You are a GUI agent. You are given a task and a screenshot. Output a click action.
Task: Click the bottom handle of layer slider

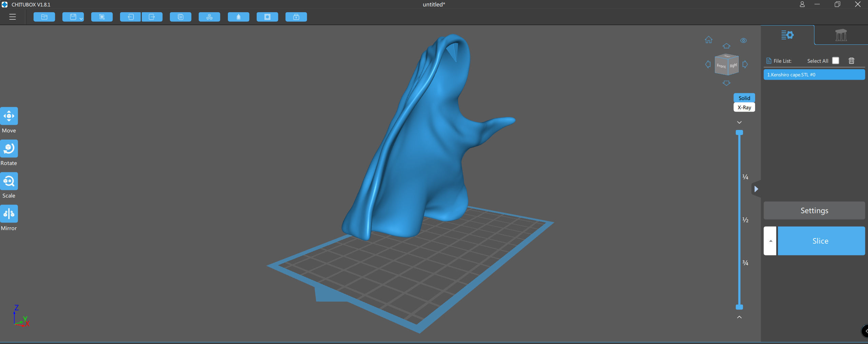739,307
